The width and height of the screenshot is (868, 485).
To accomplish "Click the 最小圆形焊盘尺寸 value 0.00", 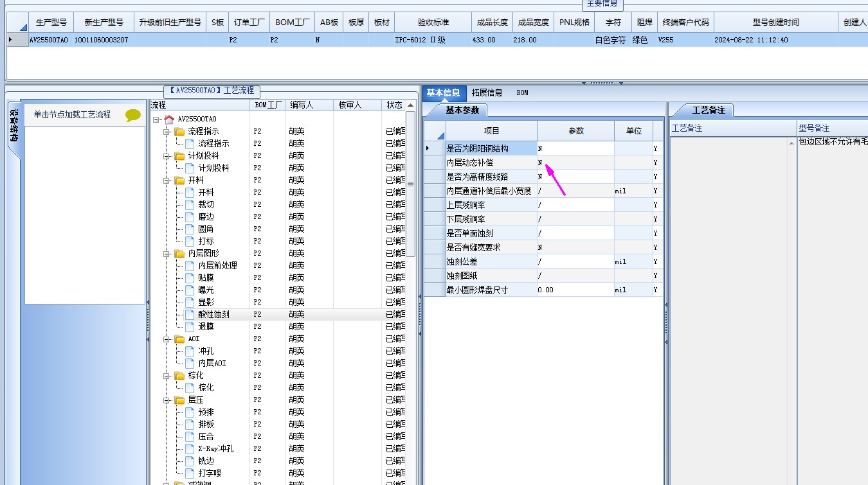I will (x=575, y=290).
